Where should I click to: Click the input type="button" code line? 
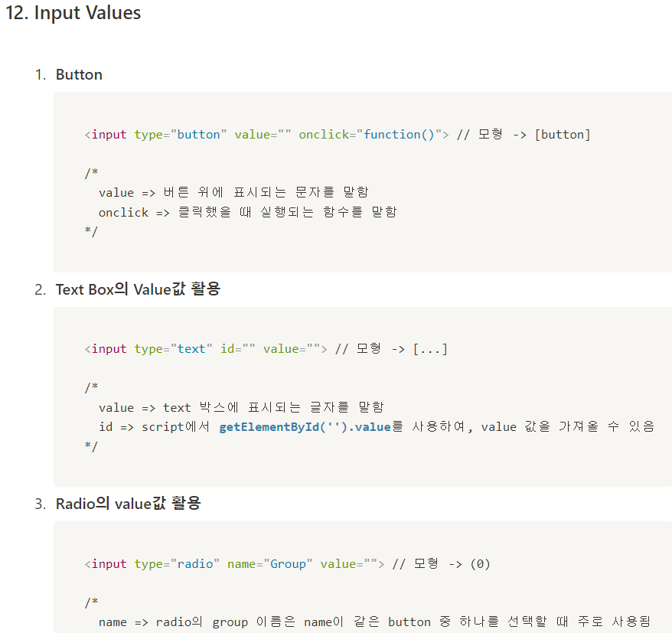click(338, 135)
